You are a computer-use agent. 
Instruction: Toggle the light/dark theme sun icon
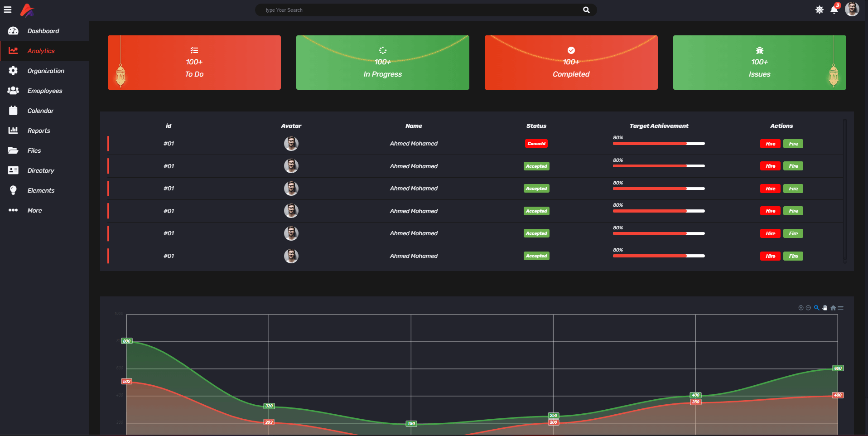(819, 10)
